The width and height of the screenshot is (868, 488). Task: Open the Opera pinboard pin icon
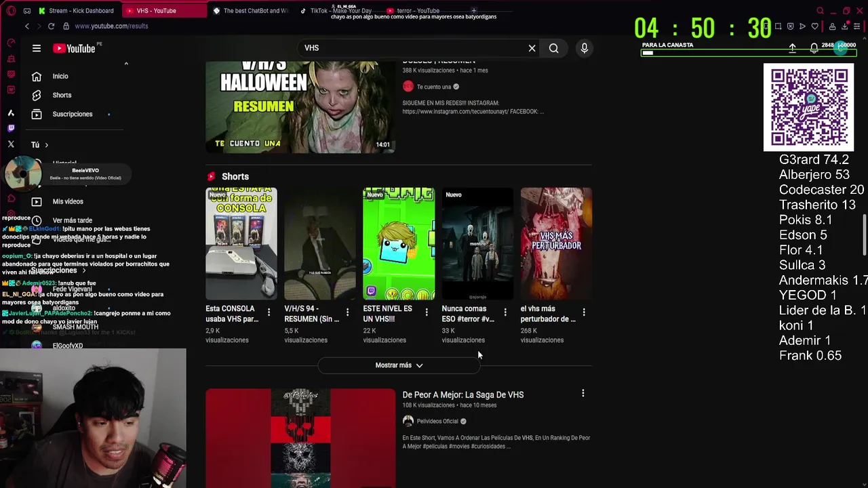click(x=766, y=26)
